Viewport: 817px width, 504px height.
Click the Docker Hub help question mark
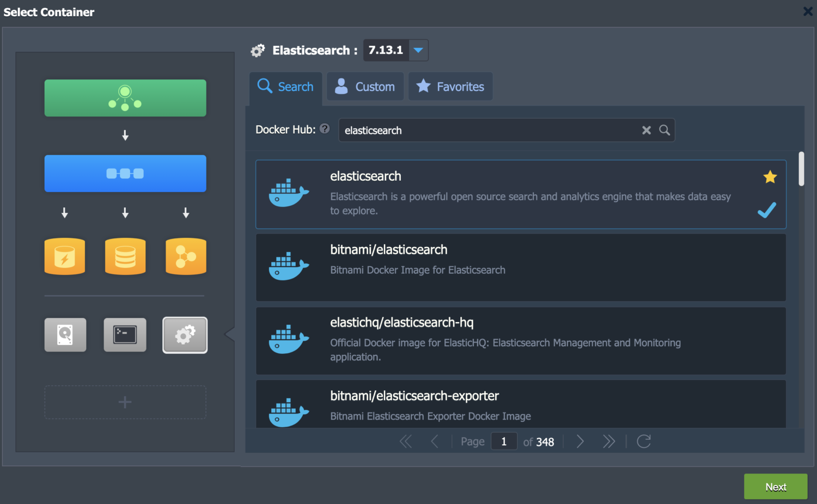click(x=325, y=128)
